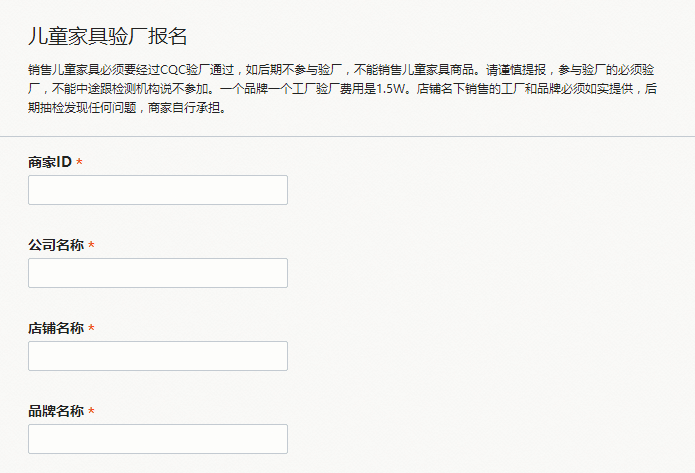Click the red asterisk beside 商家ID
This screenshot has height=473, width=695.
coord(79,163)
